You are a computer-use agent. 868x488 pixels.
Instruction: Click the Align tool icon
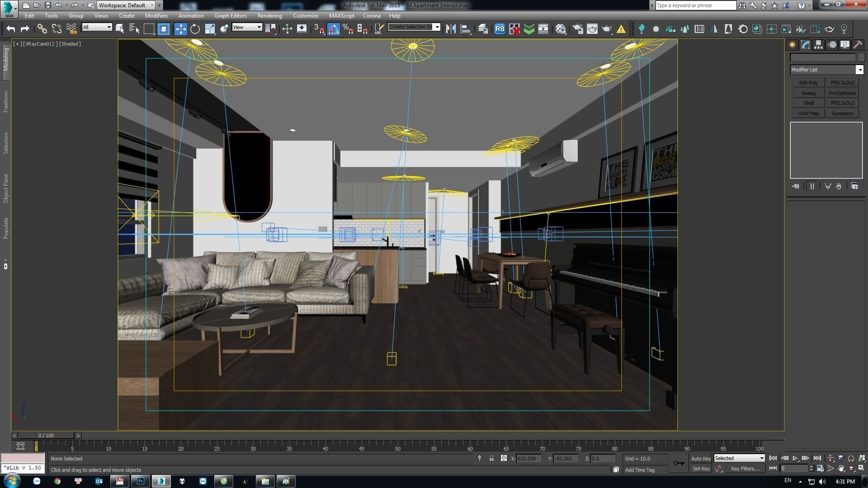[466, 29]
